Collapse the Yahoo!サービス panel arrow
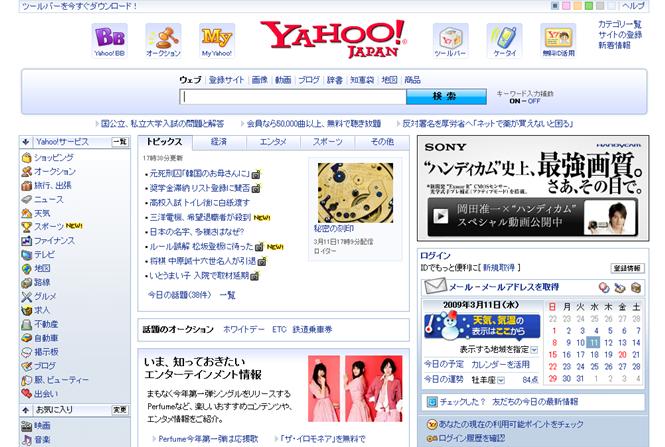Viewport: 665px width, 447px height. click(x=25, y=142)
